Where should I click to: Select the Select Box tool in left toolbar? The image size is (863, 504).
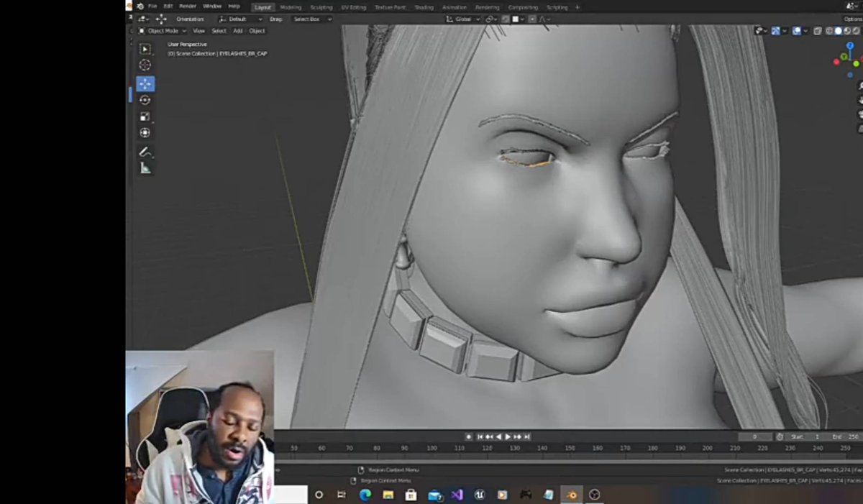tap(145, 49)
